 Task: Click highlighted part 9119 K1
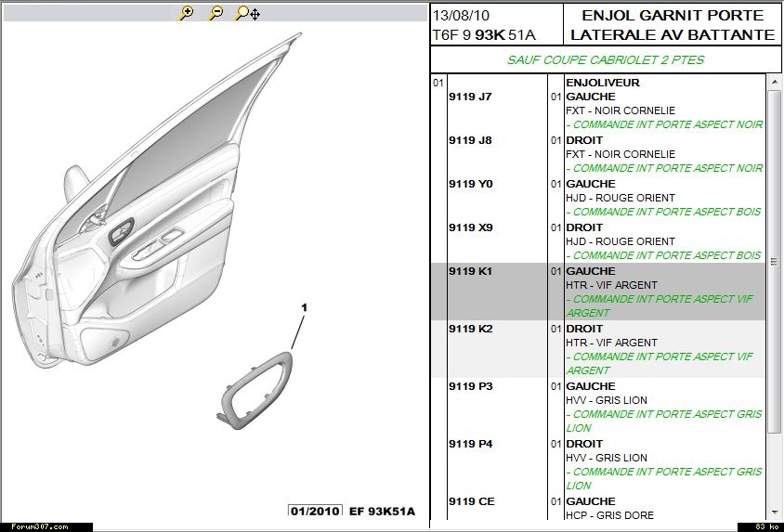[470, 271]
